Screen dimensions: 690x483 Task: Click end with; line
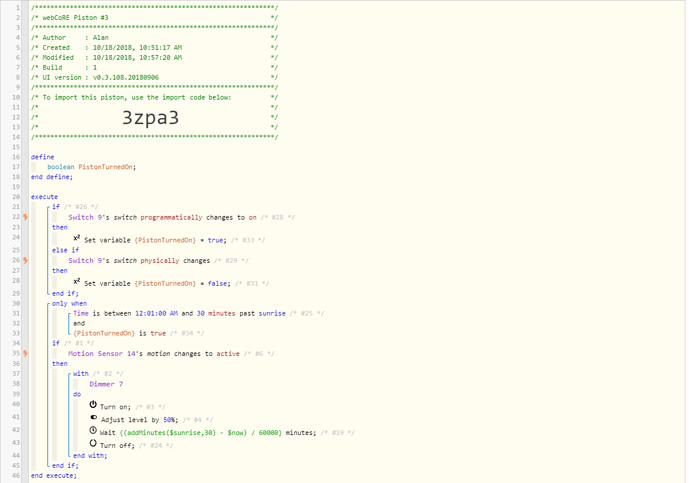(x=90, y=456)
